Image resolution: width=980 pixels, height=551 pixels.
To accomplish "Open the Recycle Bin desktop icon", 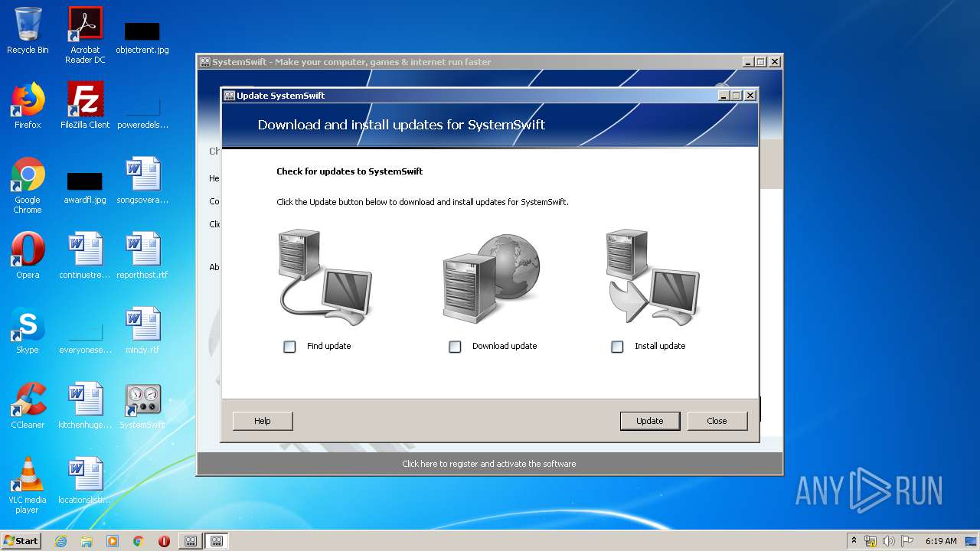I will [x=28, y=31].
